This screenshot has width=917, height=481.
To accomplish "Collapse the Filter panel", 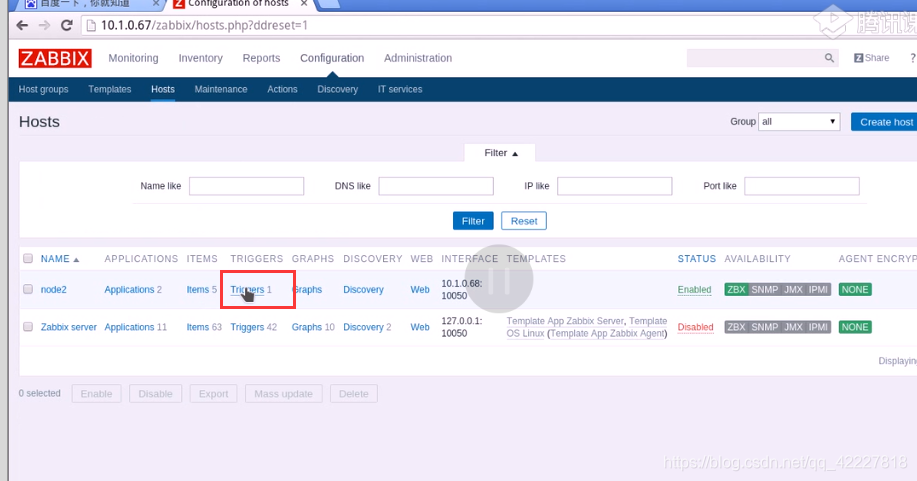I will coord(501,153).
